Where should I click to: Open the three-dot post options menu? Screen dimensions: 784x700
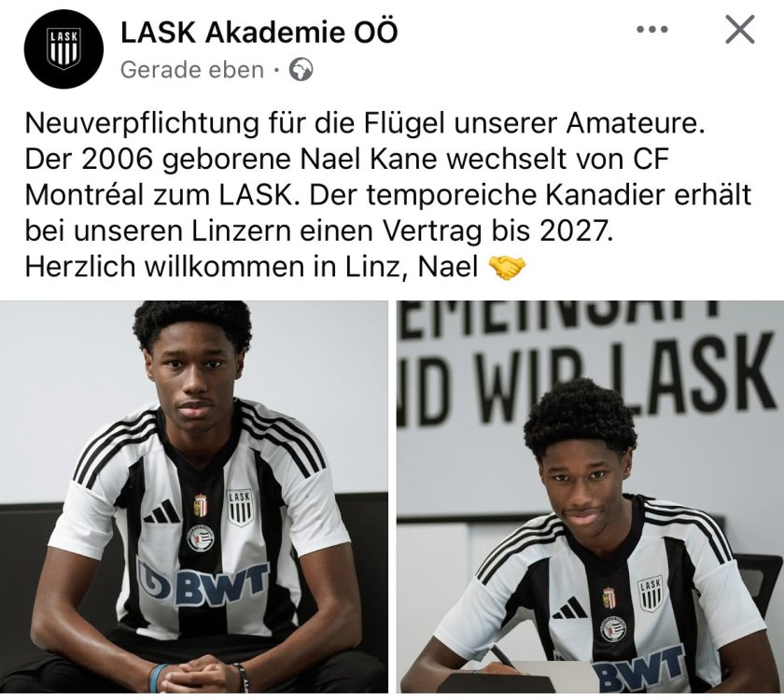[652, 30]
